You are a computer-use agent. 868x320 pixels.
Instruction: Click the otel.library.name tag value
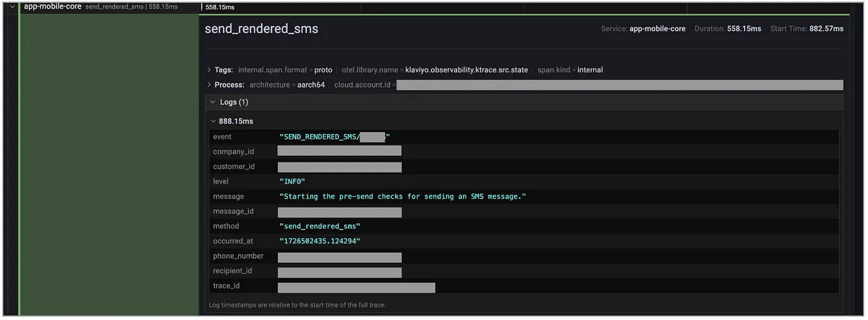pyautogui.click(x=466, y=70)
